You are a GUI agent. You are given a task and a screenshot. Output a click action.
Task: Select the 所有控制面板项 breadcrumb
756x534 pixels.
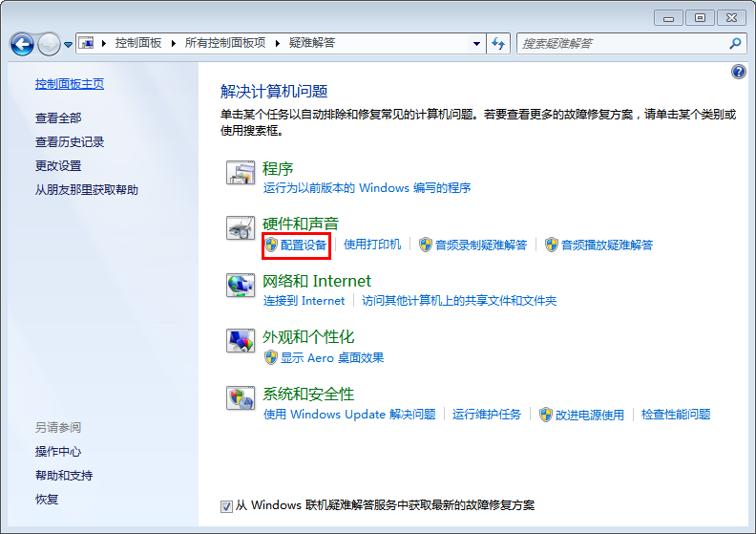[x=224, y=43]
